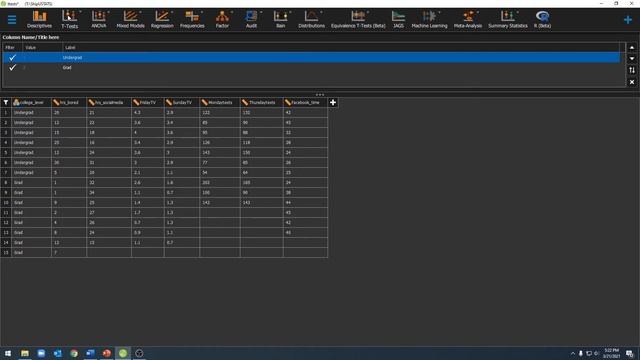Click the FridayTV cell showing 4.3
Screen dimensions: 640x360
tap(147, 112)
